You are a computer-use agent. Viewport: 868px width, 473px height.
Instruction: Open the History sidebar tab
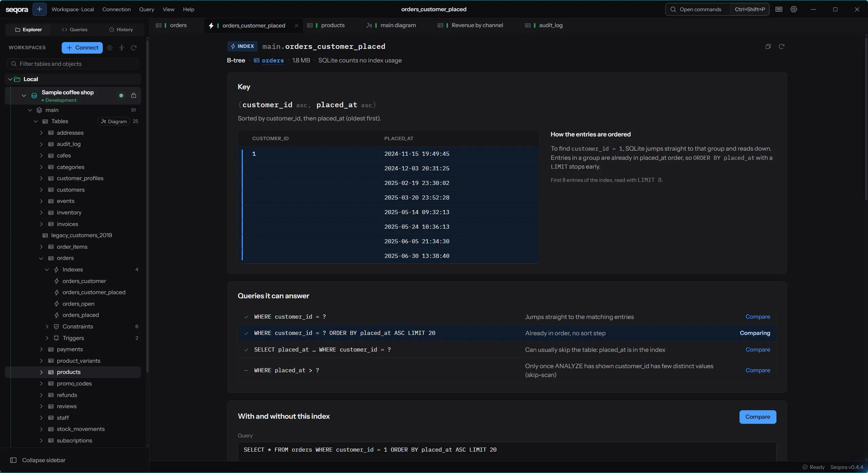121,30
